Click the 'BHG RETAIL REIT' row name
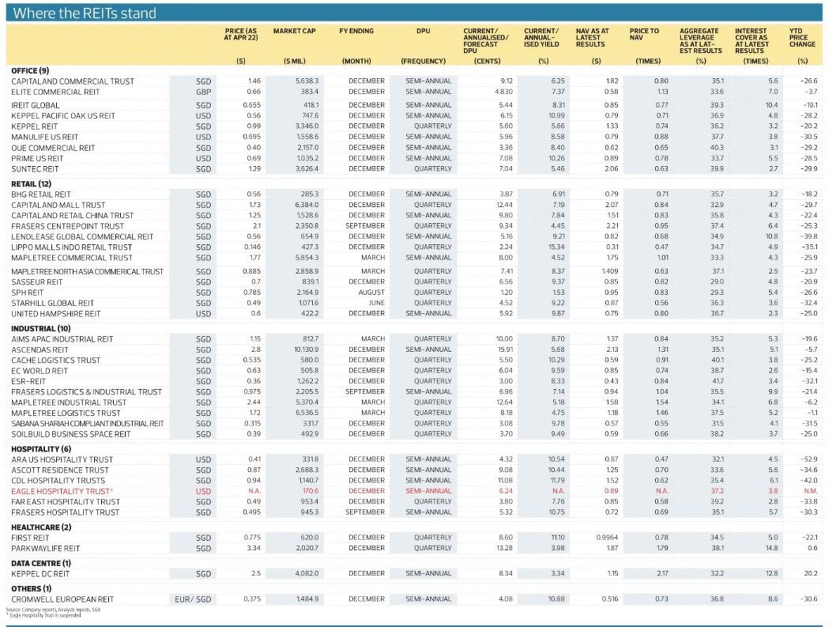The height and width of the screenshot is (627, 840). pyautogui.click(x=41, y=195)
